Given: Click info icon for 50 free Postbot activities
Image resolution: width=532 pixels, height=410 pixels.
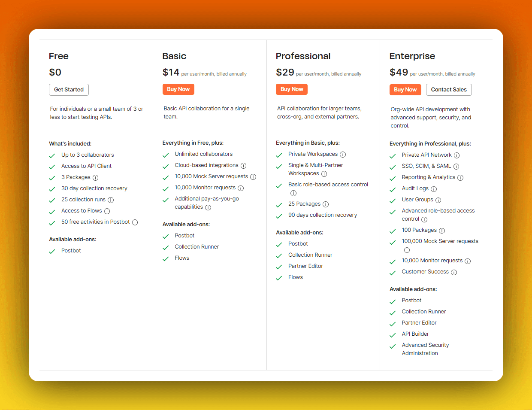Looking at the screenshot, I should click(x=135, y=222).
